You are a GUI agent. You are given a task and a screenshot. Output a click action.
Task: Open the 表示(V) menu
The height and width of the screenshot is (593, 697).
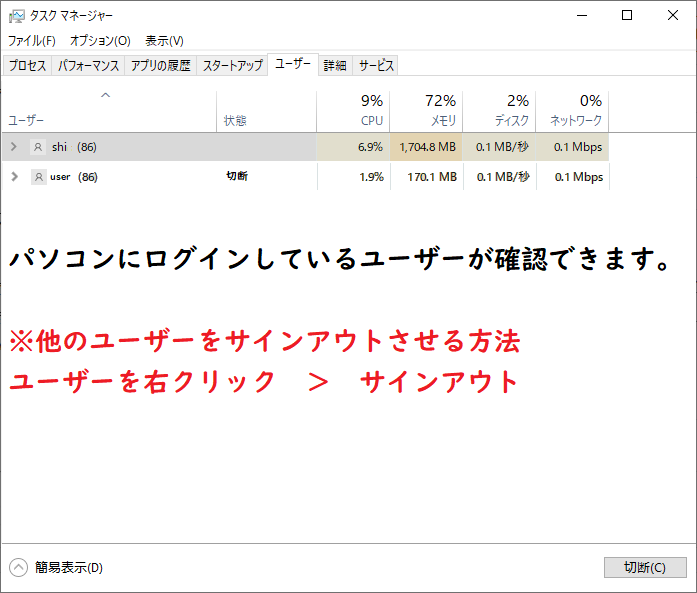tap(164, 41)
